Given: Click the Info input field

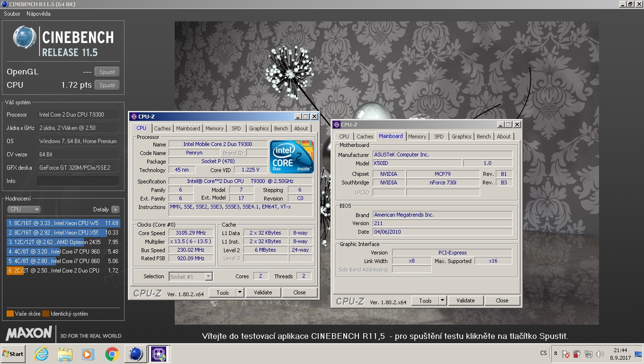Looking at the screenshot, I should coord(78,181).
